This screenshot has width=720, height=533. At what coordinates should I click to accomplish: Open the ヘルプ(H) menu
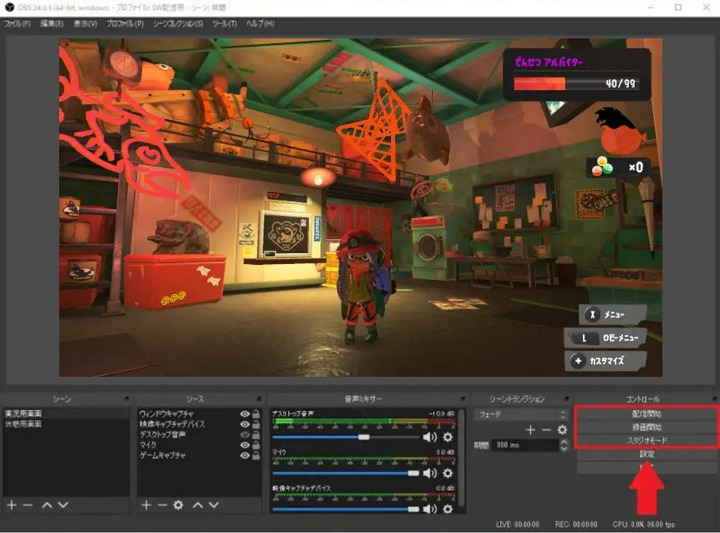coord(260,24)
